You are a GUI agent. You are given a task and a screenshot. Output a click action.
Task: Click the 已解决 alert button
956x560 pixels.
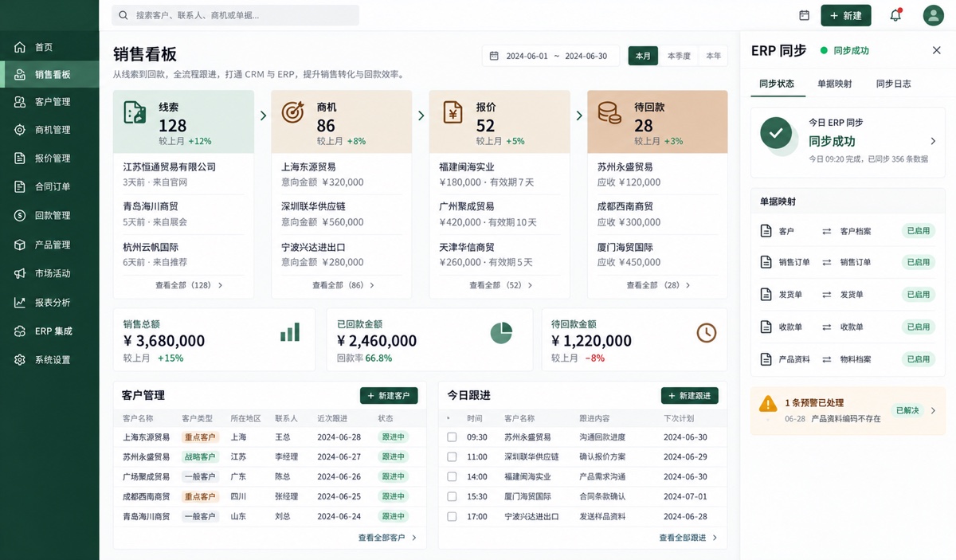pyautogui.click(x=907, y=411)
